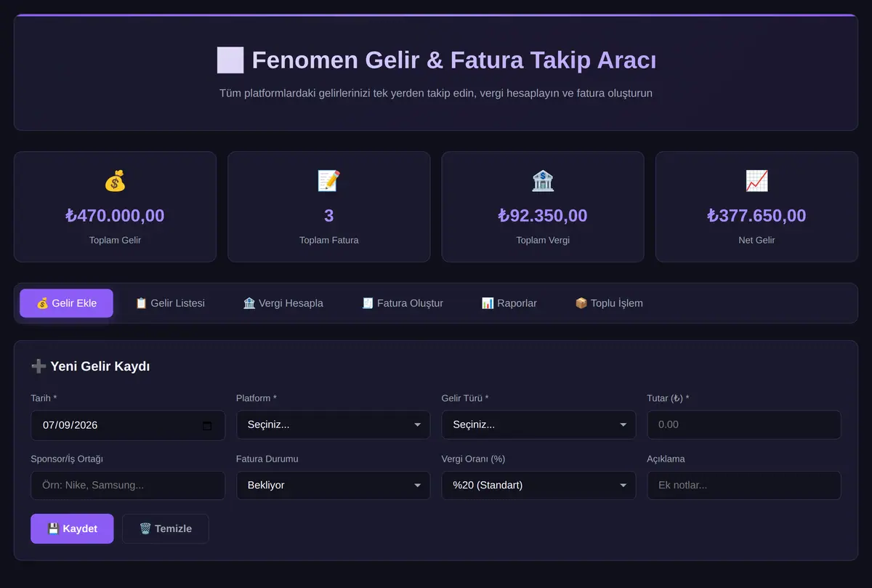Click the square icon before Fenomen title
Viewport: 872px width, 588px height.
[230, 60]
